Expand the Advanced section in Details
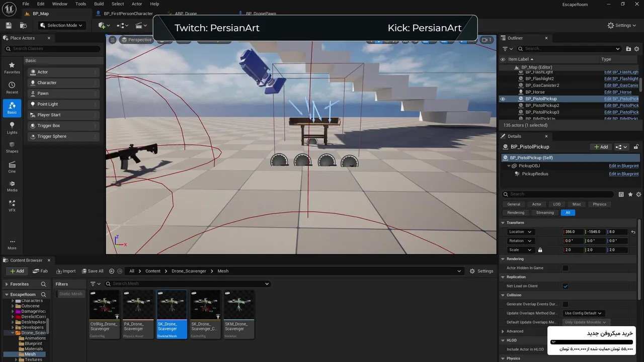The image size is (644, 362). [503, 331]
